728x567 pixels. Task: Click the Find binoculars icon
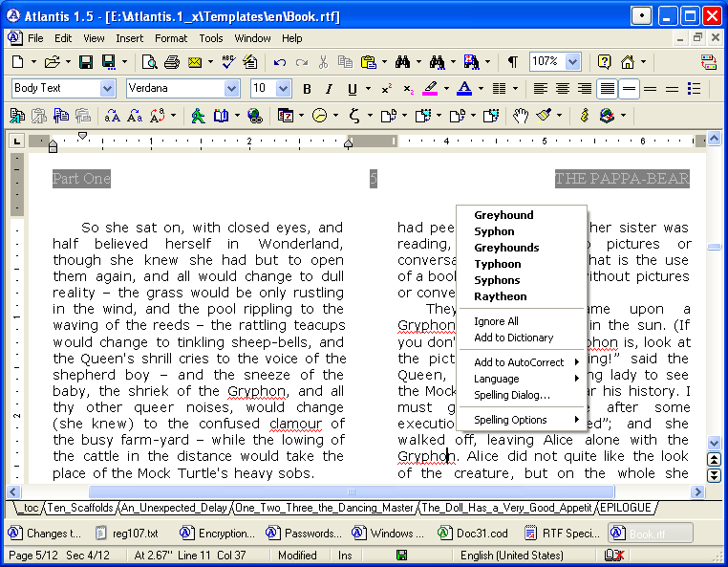pyautogui.click(x=402, y=62)
